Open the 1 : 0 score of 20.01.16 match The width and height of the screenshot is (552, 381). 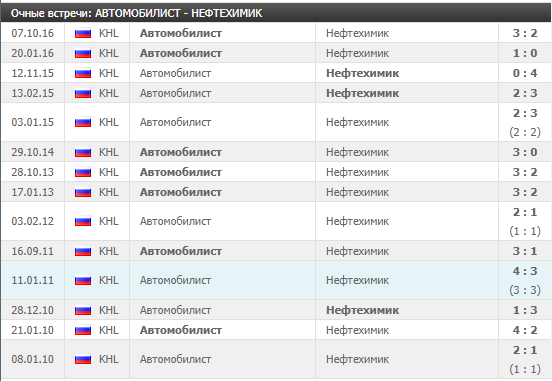(x=525, y=53)
